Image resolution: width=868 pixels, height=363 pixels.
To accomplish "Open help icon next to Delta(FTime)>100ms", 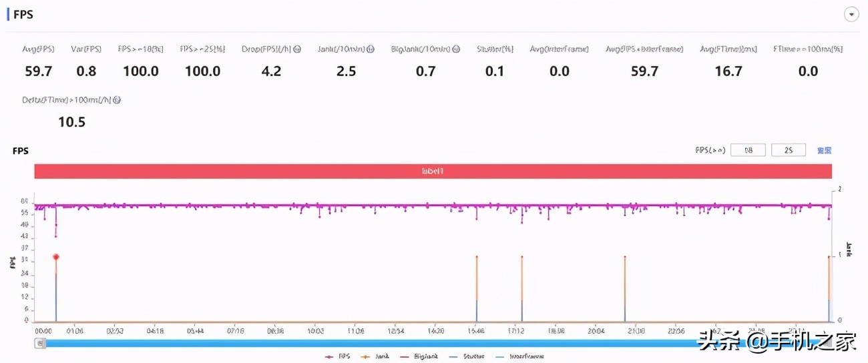I will pyautogui.click(x=118, y=100).
